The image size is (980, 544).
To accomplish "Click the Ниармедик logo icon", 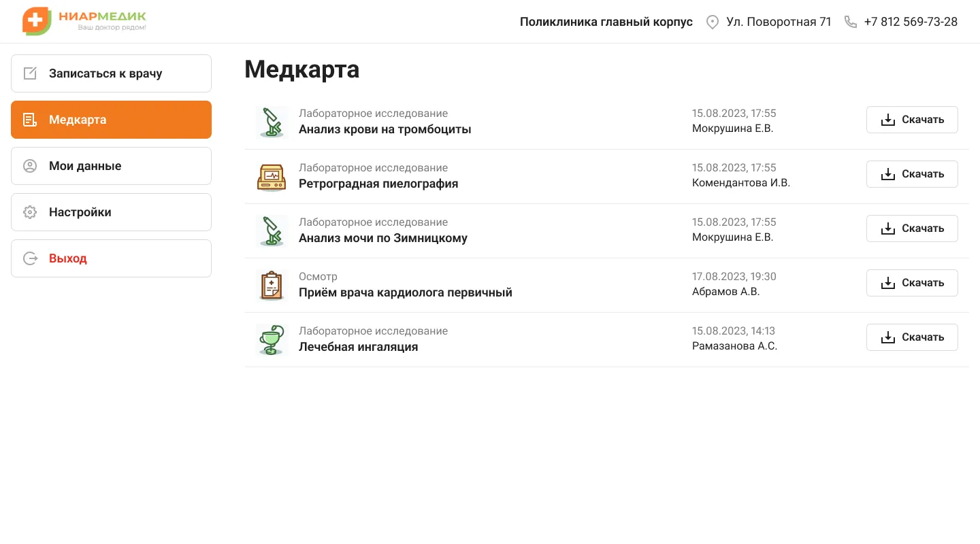I will 37,21.
